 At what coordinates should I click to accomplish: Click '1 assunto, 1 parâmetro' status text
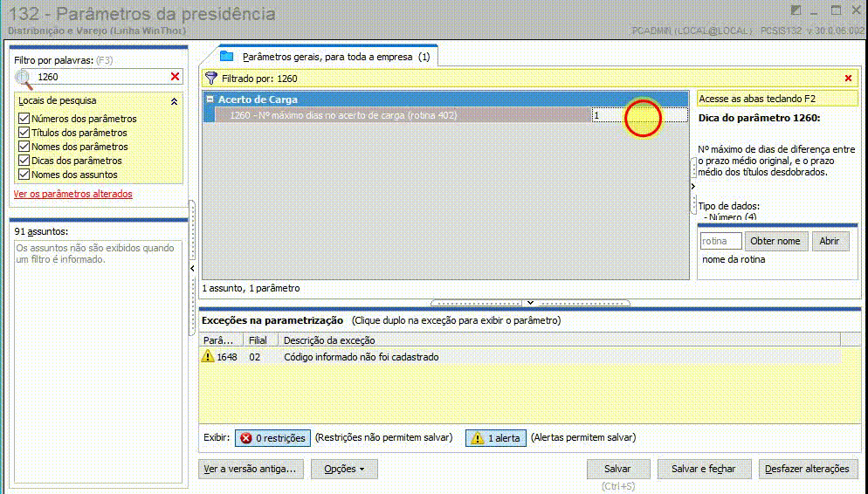[251, 288]
